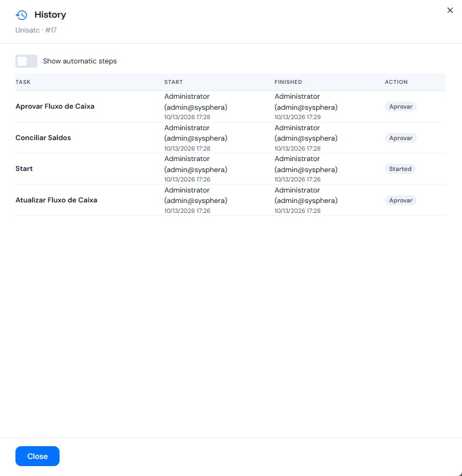This screenshot has width=462, height=476.
Task: Click the blue Close button
Action: tap(37, 456)
